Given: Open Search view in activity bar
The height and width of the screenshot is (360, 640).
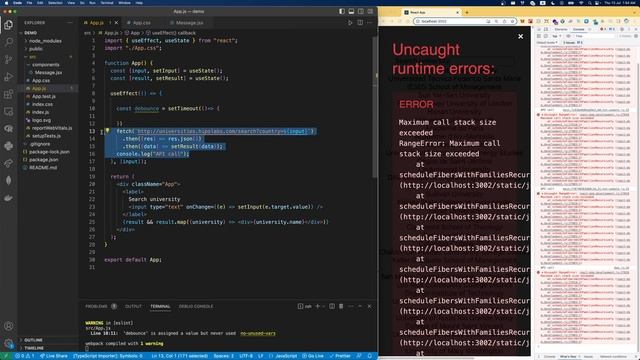Looking at the screenshot, I should 9,42.
